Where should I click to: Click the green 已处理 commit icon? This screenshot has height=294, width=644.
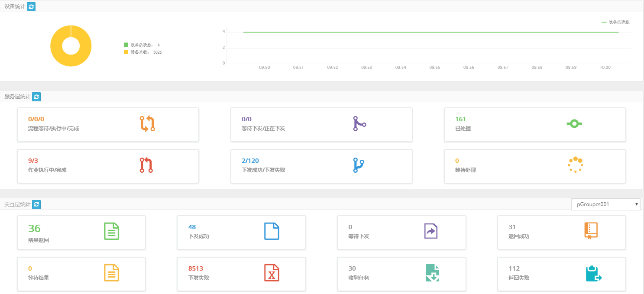574,124
